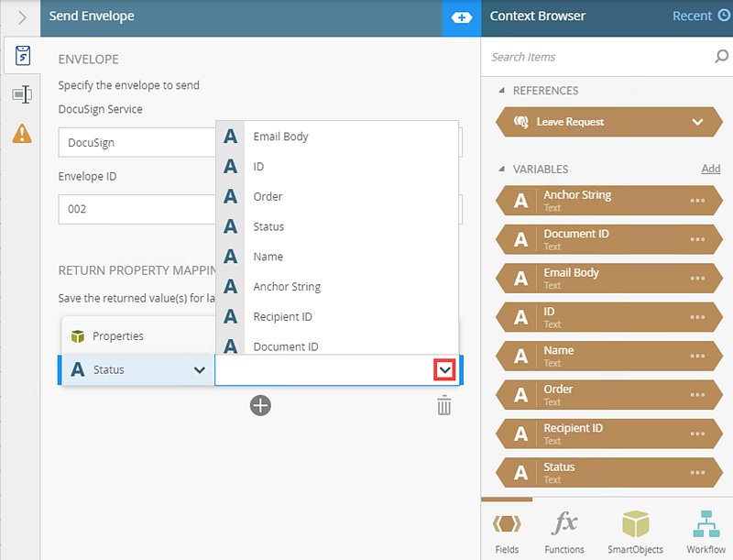Add a new return property mapping row
The image size is (733, 560).
pos(260,405)
